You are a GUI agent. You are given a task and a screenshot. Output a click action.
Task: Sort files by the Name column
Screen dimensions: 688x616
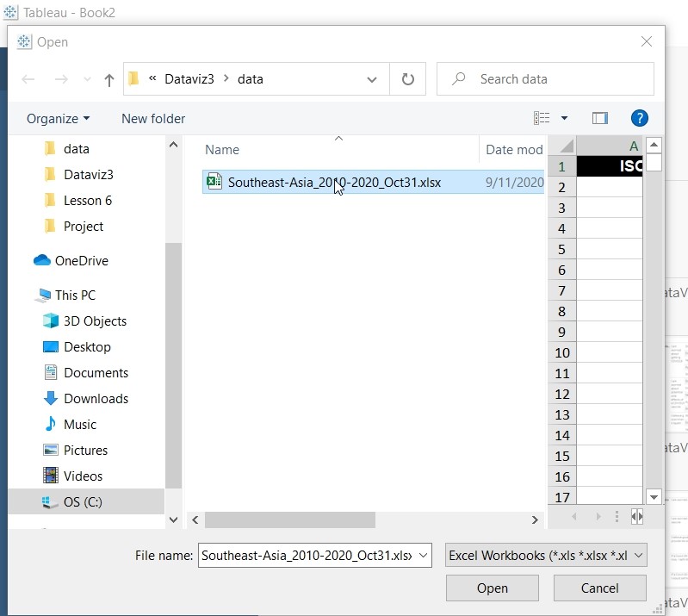pyautogui.click(x=222, y=150)
